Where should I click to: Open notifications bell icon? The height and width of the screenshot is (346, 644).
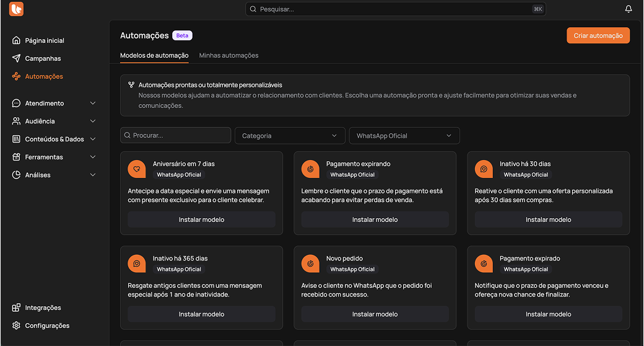[629, 9]
